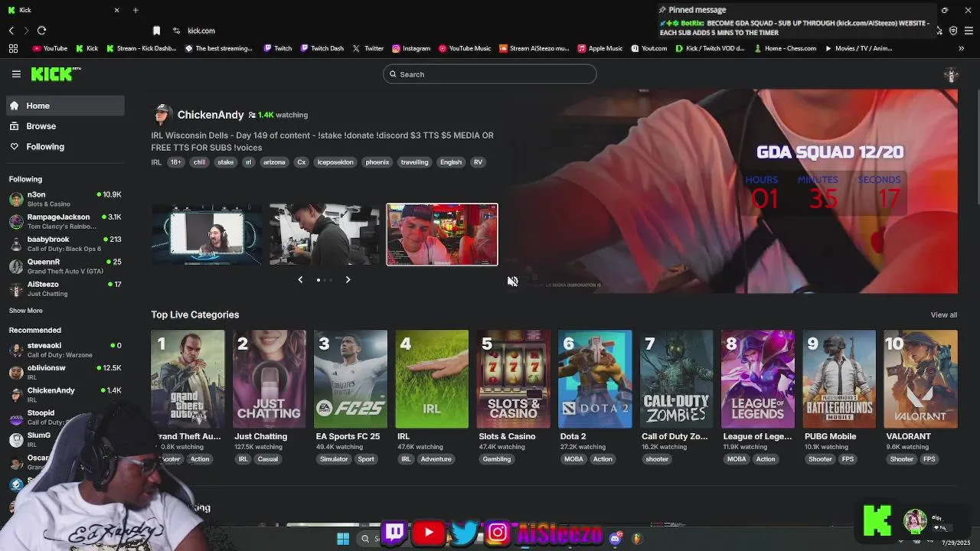980x551 pixels.
Task: Open RampageJackson channel in sidebar
Action: pos(65,221)
